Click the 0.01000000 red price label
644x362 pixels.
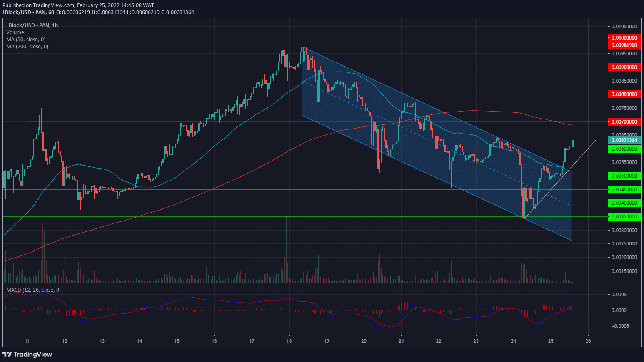click(x=624, y=38)
